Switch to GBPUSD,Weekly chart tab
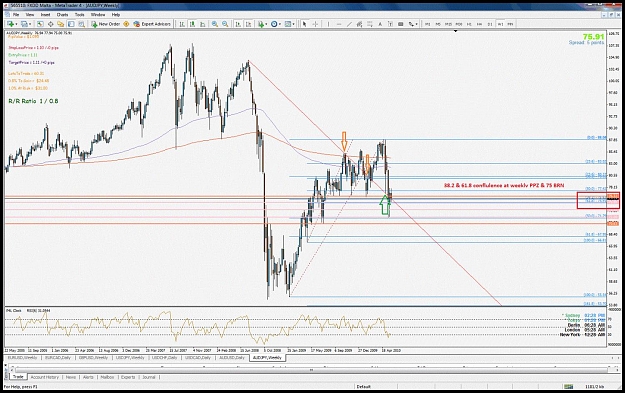This screenshot has width=625, height=393. pyautogui.click(x=93, y=358)
